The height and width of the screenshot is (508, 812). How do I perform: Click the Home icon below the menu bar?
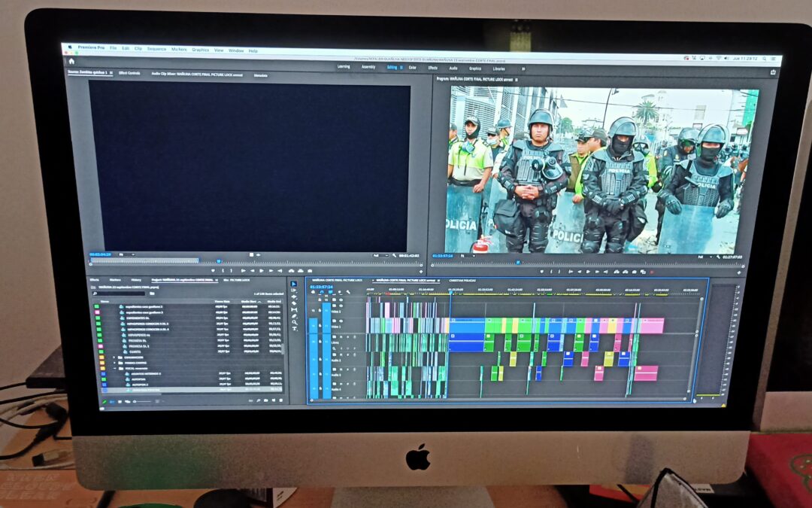pos(71,61)
